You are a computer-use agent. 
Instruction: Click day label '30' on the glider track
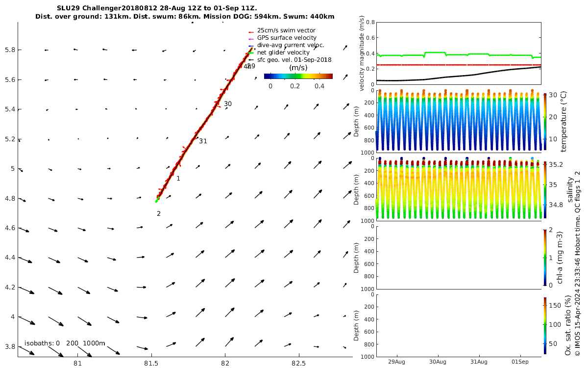coord(228,104)
